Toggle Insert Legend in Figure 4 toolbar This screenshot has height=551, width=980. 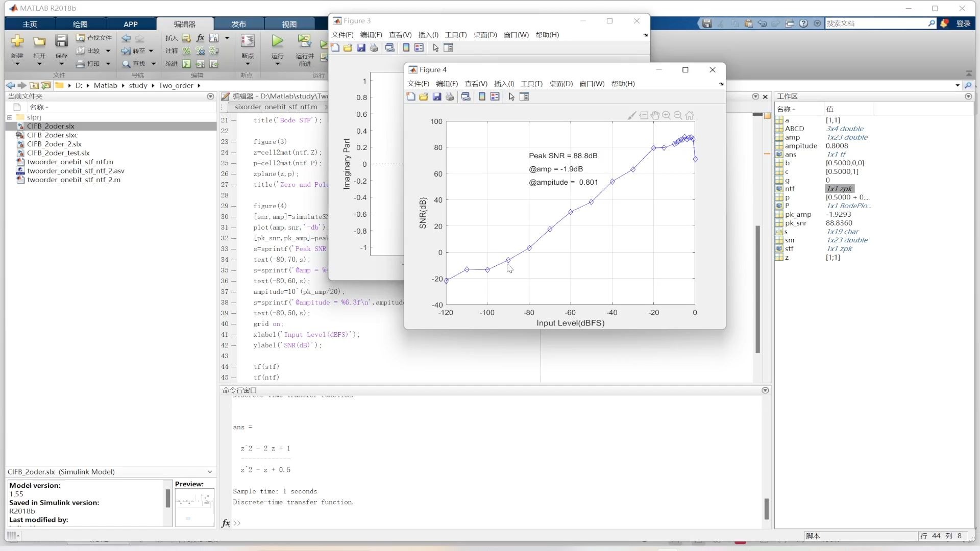(x=495, y=97)
